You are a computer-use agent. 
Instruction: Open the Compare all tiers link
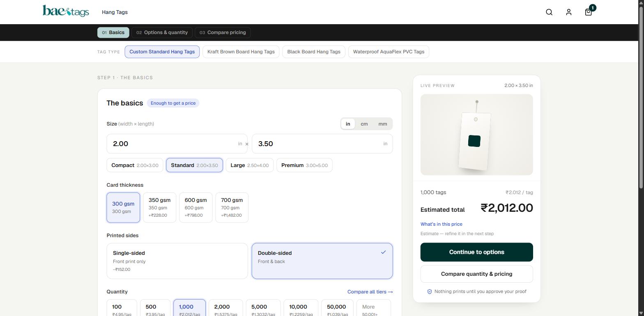pos(370,292)
